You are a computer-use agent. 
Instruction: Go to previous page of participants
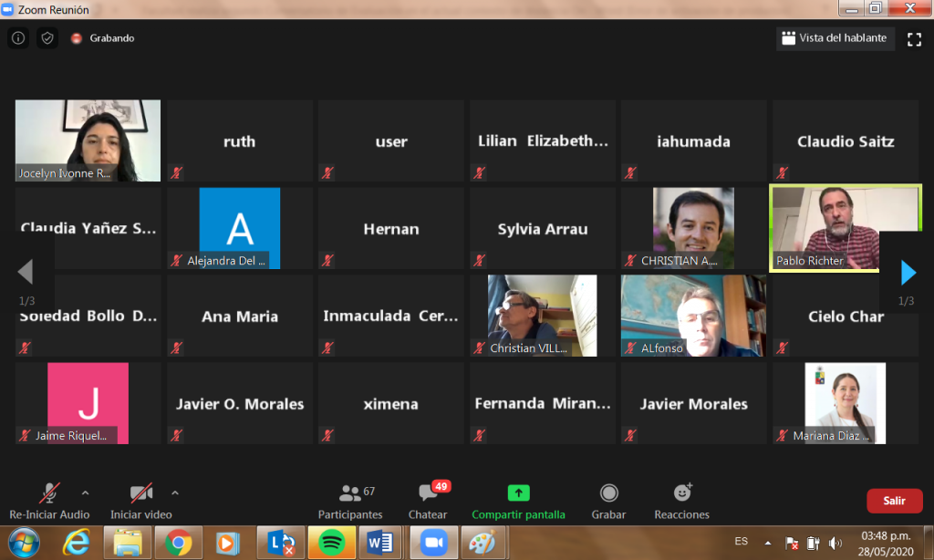pyautogui.click(x=26, y=273)
